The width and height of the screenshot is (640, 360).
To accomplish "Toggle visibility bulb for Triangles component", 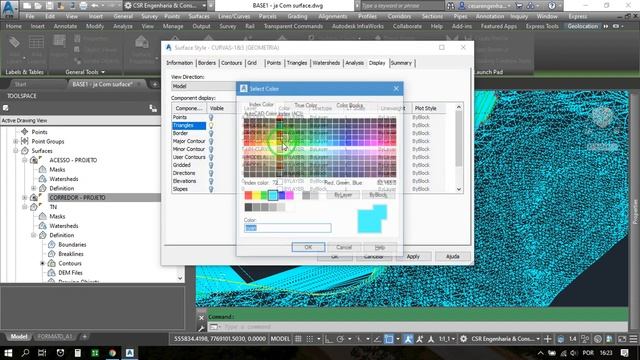I will (x=211, y=125).
